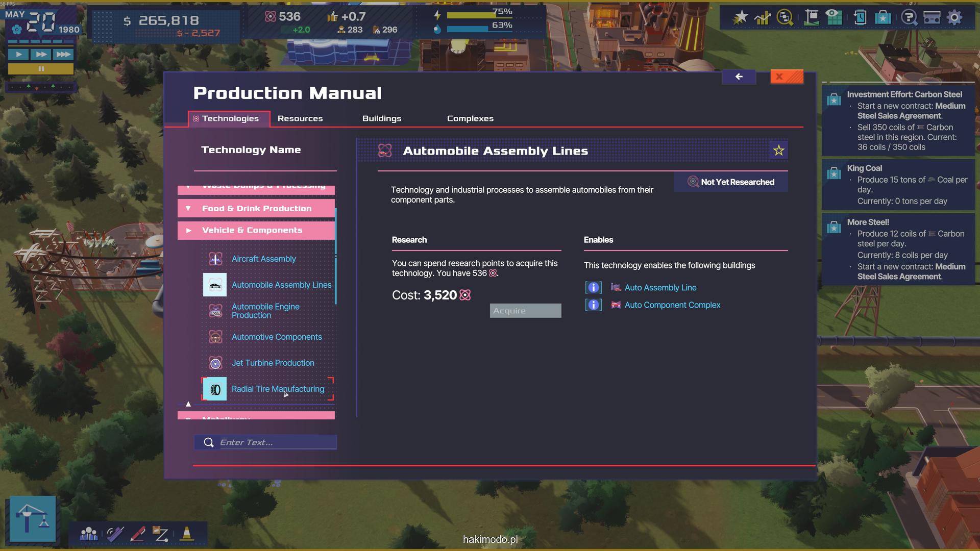
Task: Click the briefcase contracts icon in toolbar
Action: click(883, 18)
